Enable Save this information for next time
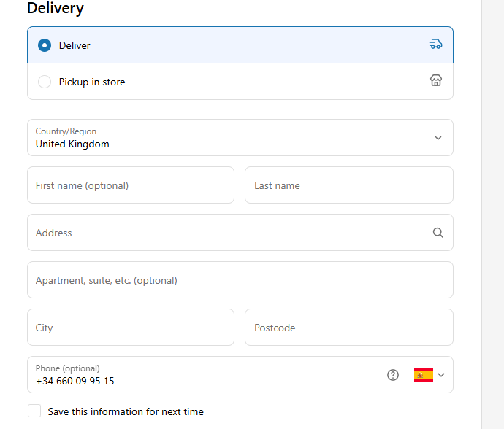Viewport: 504px width, 429px height. 34,411
